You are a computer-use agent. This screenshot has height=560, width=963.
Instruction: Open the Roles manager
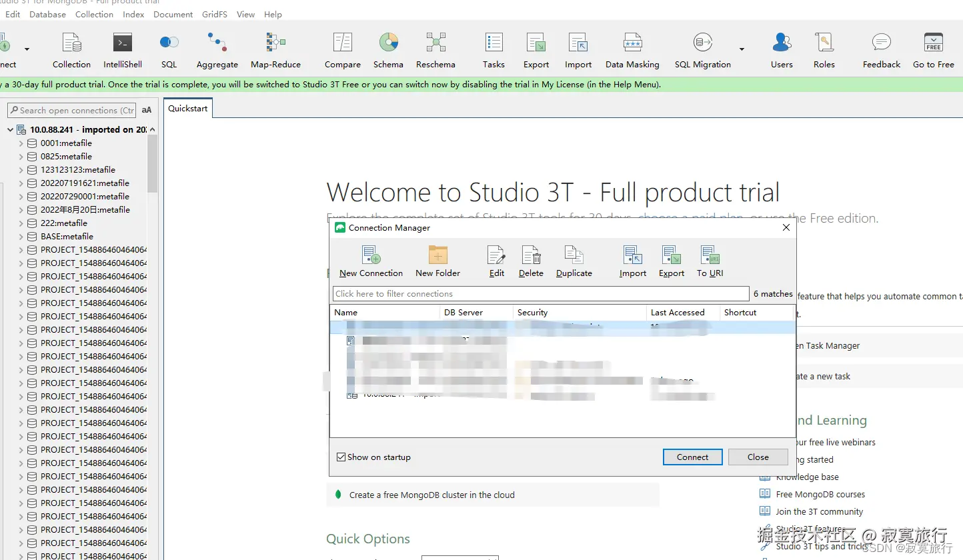[824, 50]
